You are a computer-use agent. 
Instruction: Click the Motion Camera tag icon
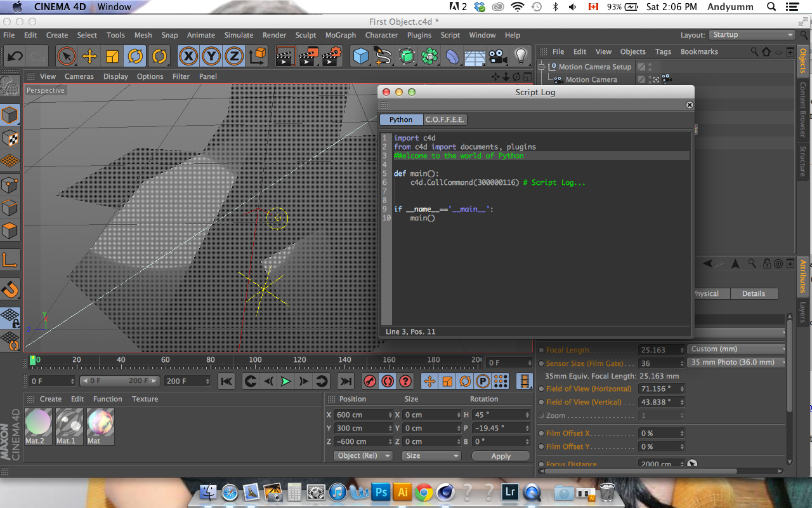pyautogui.click(x=666, y=79)
